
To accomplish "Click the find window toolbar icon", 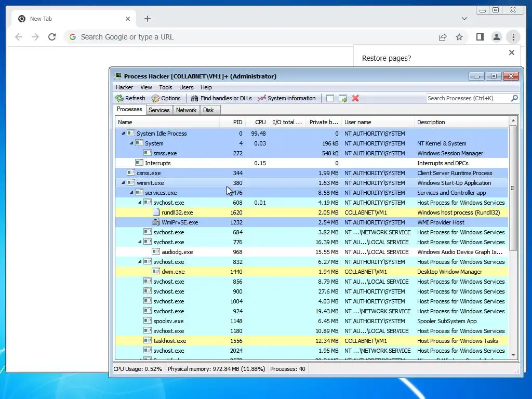I will (x=330, y=98).
